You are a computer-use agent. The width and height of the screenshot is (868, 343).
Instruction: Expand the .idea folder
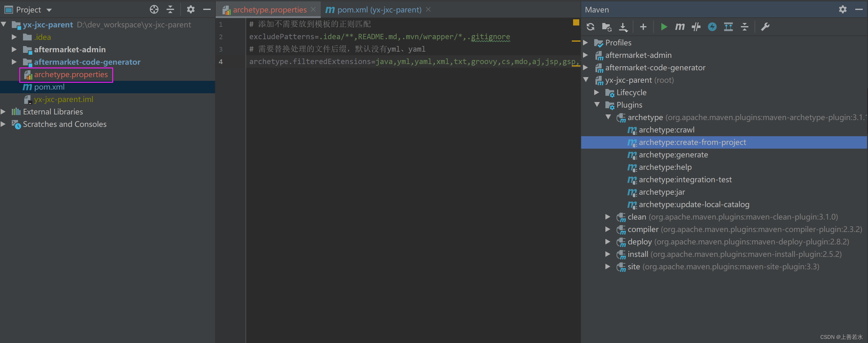14,37
